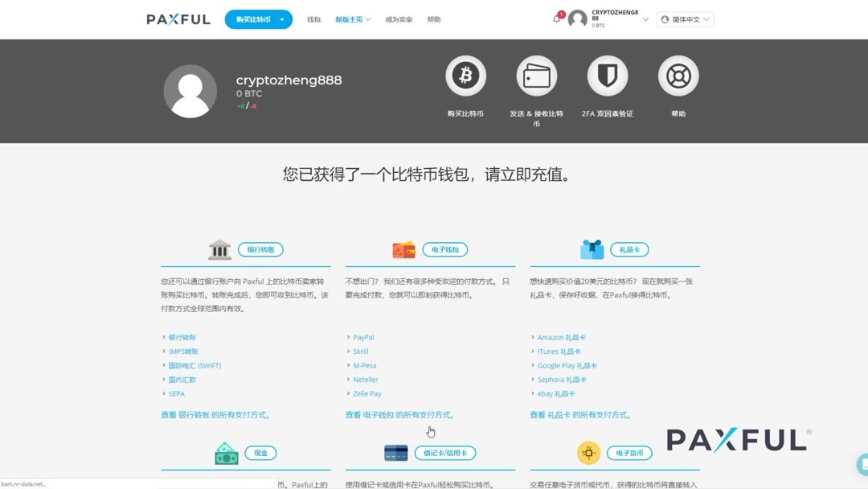Image resolution: width=868 pixels, height=489 pixels.
Task: Select the 购买比特币 Bitcoin icon on profile banner
Action: click(465, 74)
